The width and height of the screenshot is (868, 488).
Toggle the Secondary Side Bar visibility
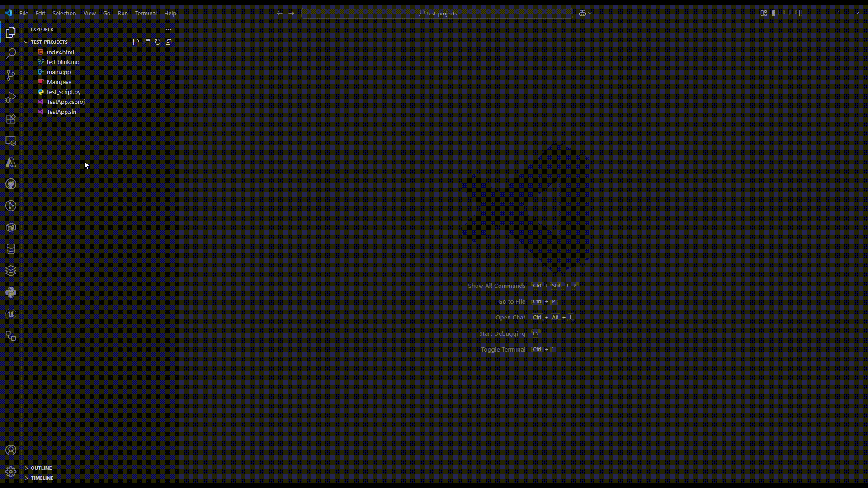coord(799,13)
